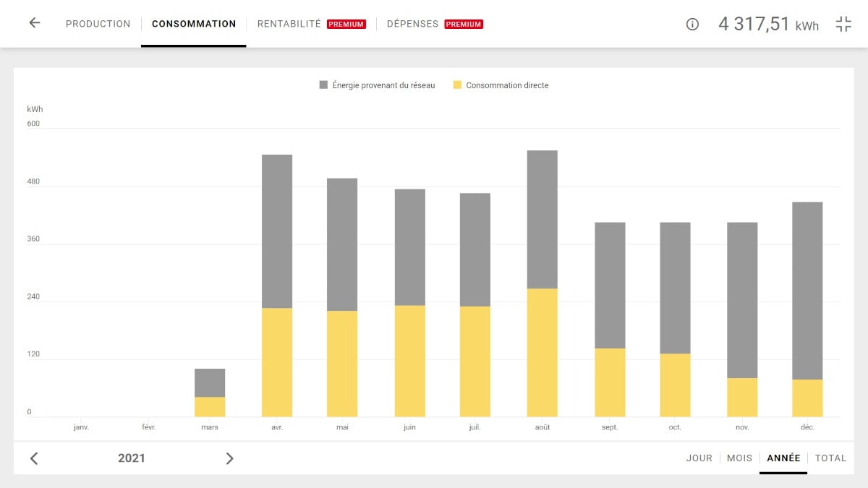The height and width of the screenshot is (488, 868).
Task: Toggle the gray Énergie provenant du réseau legend
Action: pos(377,85)
